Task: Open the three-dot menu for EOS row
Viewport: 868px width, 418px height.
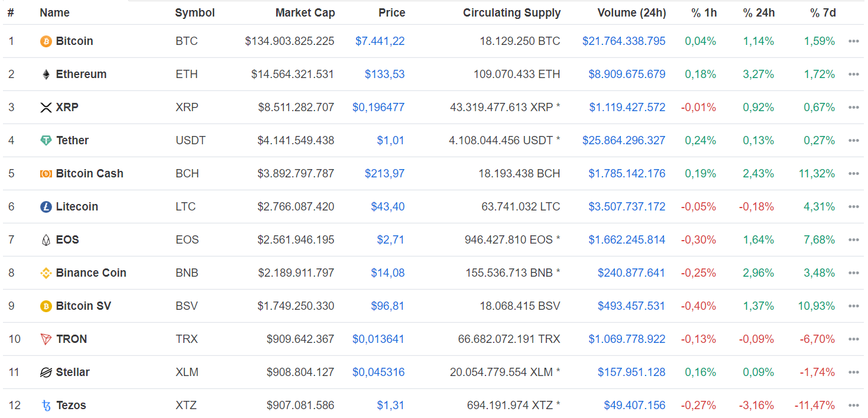Action: point(853,240)
